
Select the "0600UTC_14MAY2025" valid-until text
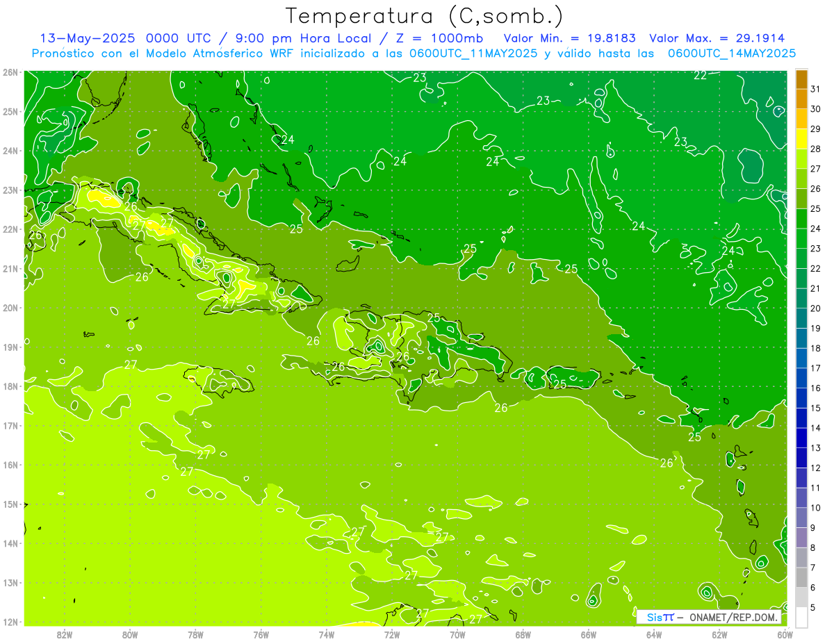click(732, 53)
